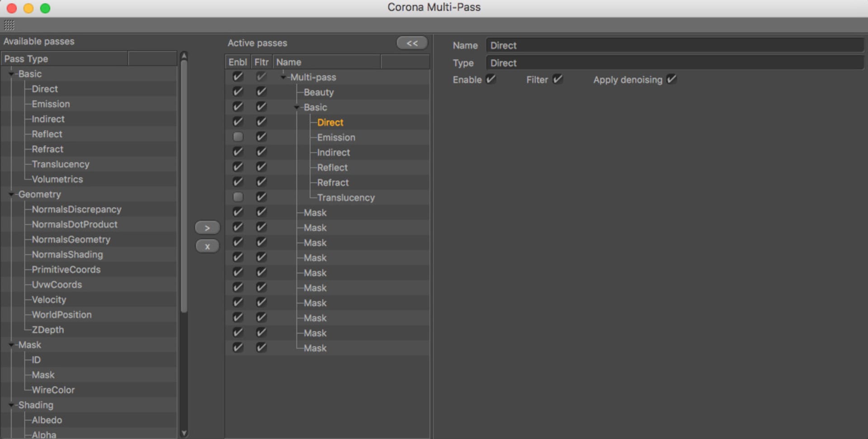Select WorldPosition pass type
Viewport: 868px width, 439px height.
click(61, 315)
